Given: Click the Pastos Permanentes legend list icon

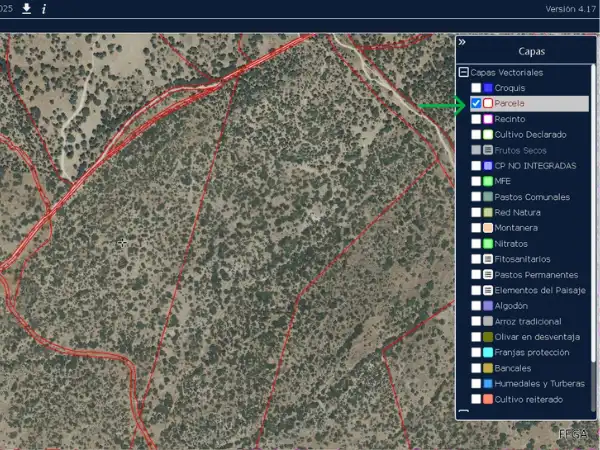Looking at the screenshot, I should [488, 275].
